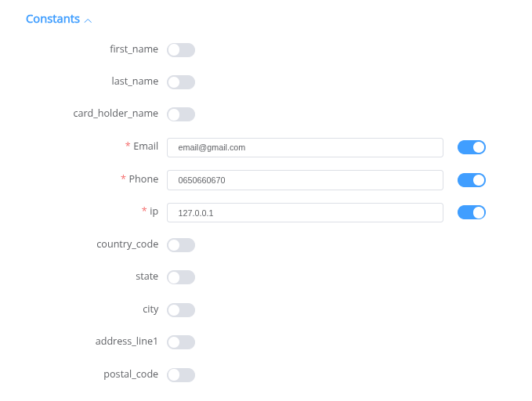Enable the first_name toggle
Viewport: 532px width, 401px height.
click(181, 50)
